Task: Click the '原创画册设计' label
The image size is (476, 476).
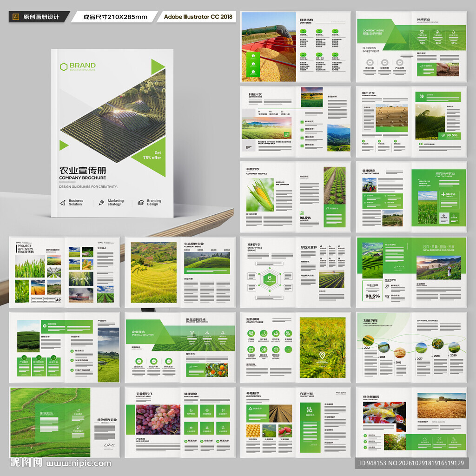Action: 41,17
